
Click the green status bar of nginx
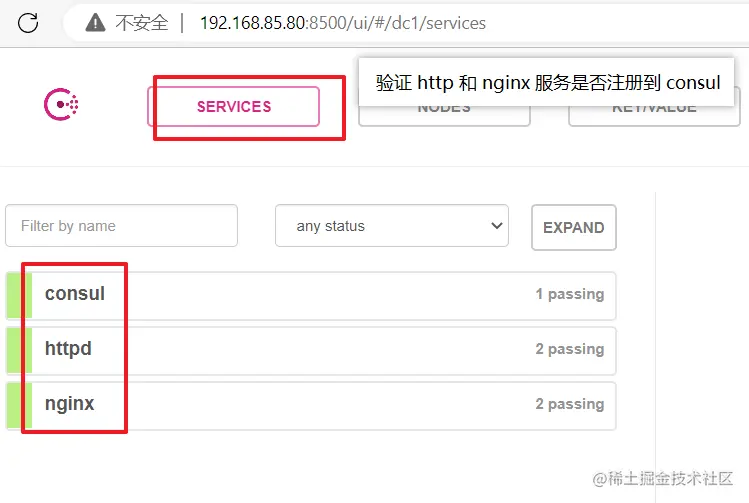[x=19, y=406]
